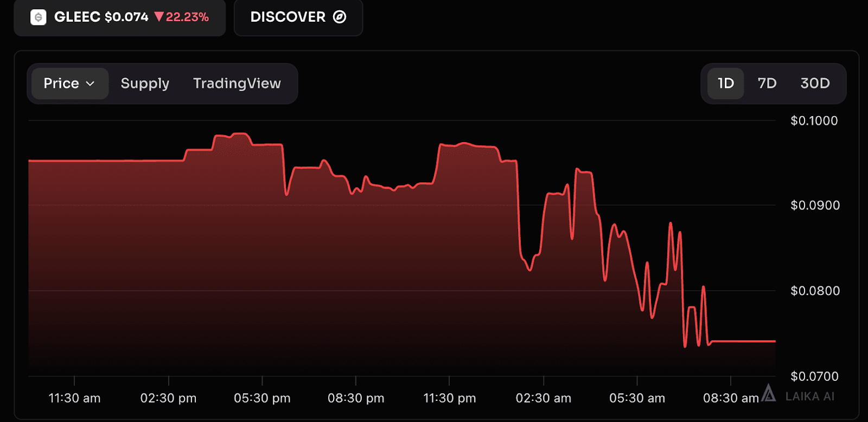Viewport: 868px width, 422px height.
Task: Open the Price metric selector
Action: coord(70,84)
